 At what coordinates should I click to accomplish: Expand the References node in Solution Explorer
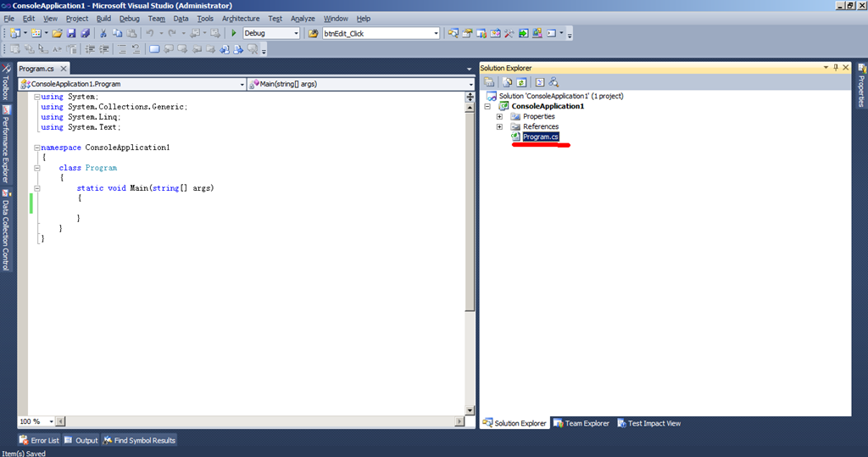click(x=499, y=126)
